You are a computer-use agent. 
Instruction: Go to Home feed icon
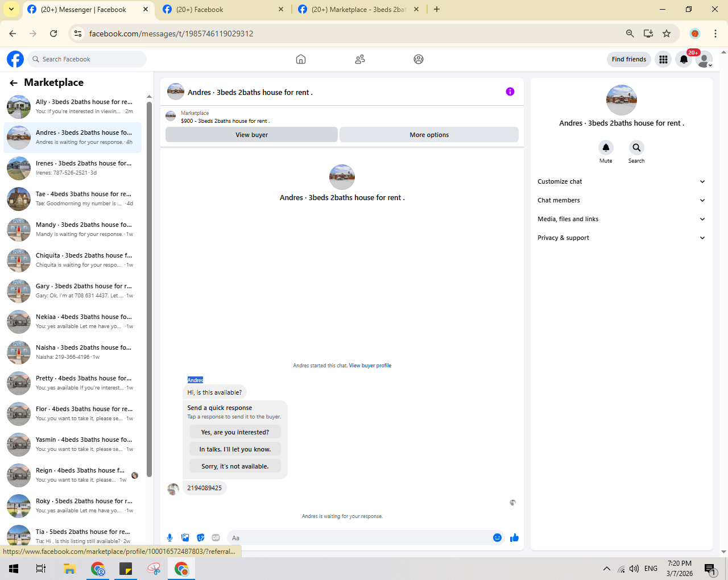click(301, 59)
